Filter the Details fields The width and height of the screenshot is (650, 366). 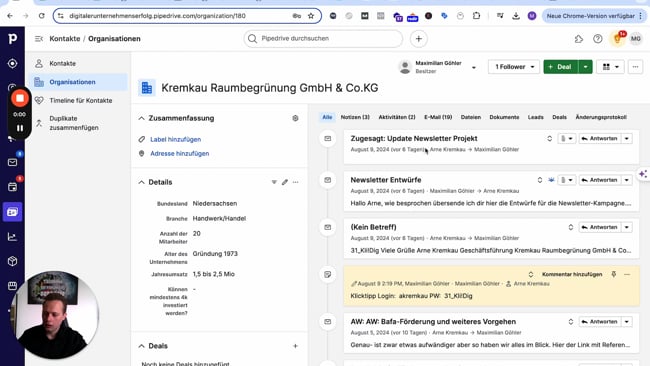click(x=274, y=182)
